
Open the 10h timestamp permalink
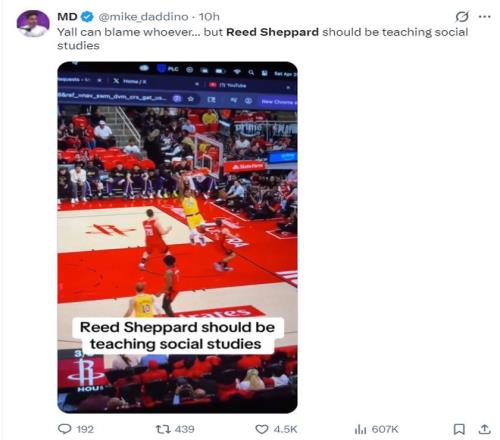(209, 16)
